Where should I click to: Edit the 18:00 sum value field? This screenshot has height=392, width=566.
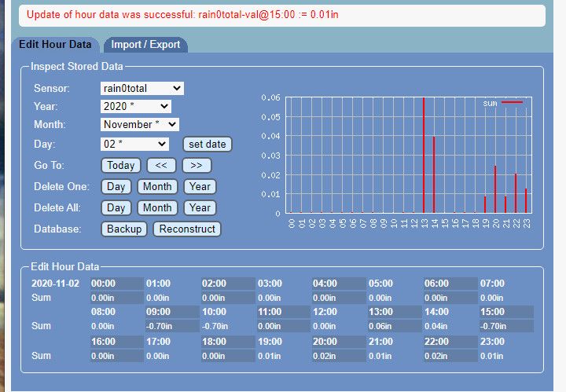(x=228, y=356)
